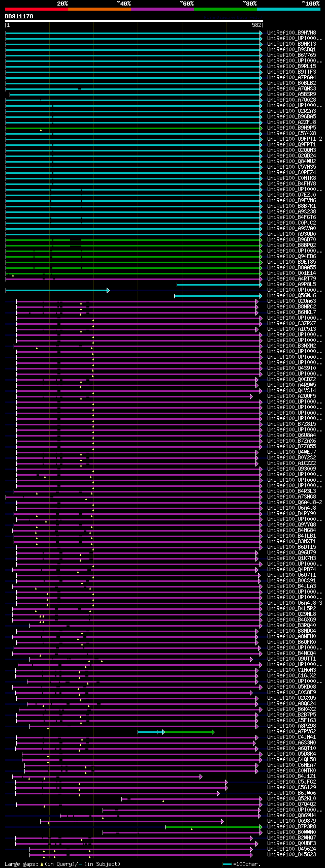This screenshot has height=868, width=325.
Task: Select the UniRef100_Q01E14 label
Action: (x=291, y=273)
